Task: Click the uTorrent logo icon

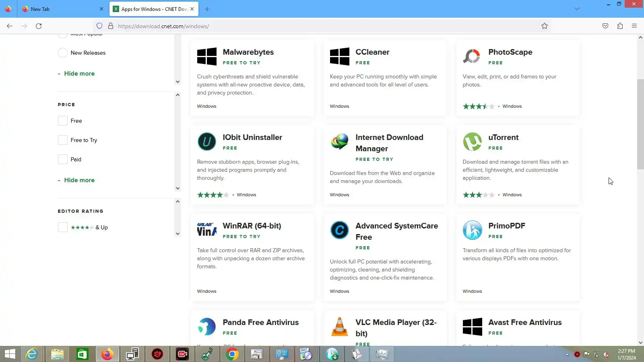Action: click(x=473, y=142)
